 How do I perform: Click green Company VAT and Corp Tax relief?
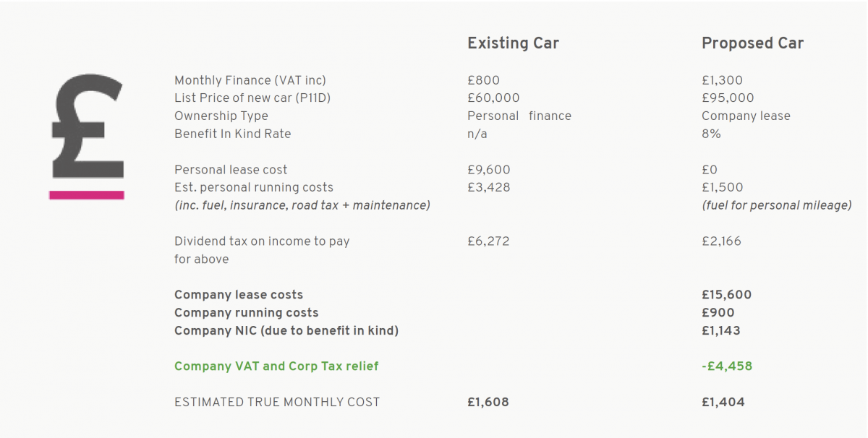coord(276,366)
